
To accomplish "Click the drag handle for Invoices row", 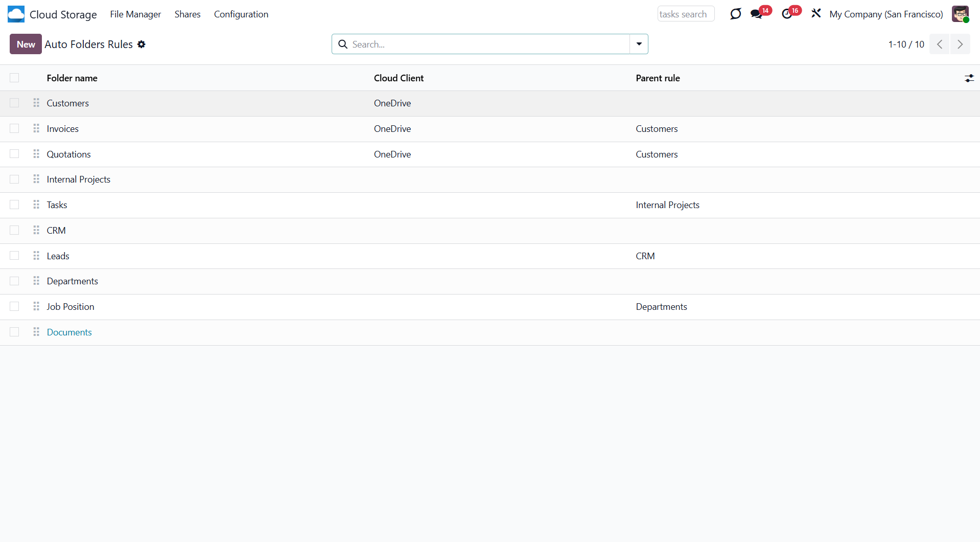I will [x=36, y=129].
